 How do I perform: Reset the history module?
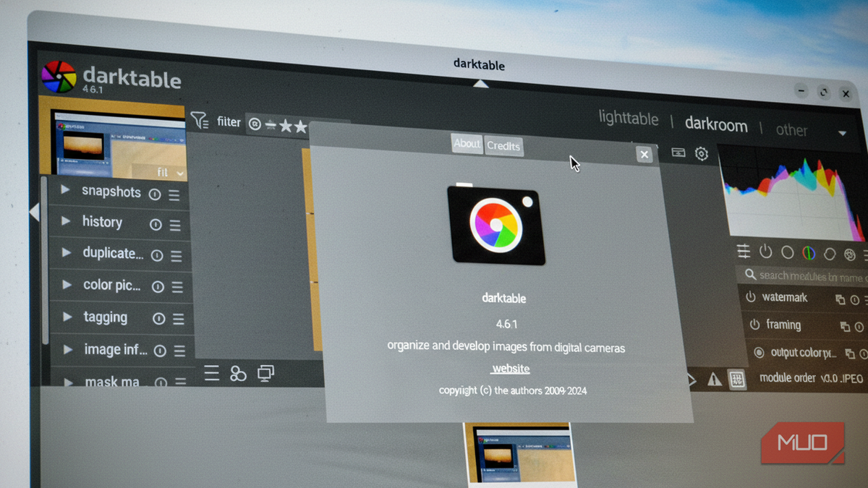point(156,225)
